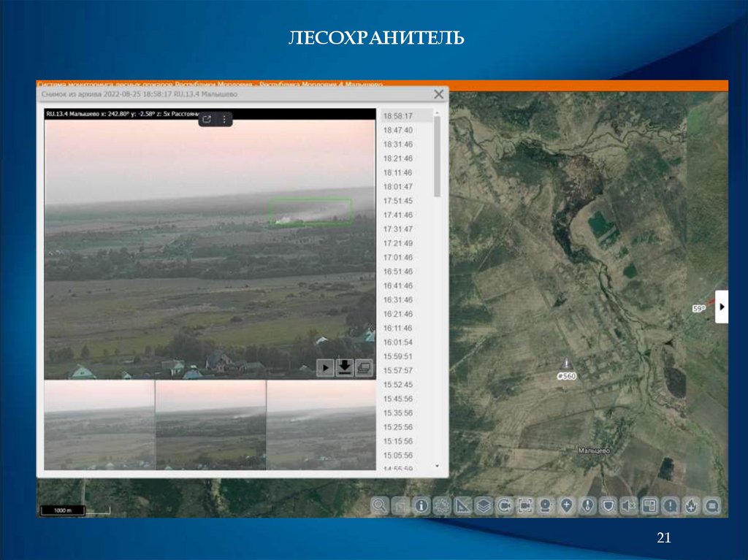Click the timestamp list scroll-down arrow
This screenshot has height=560, width=748.
pos(437,466)
